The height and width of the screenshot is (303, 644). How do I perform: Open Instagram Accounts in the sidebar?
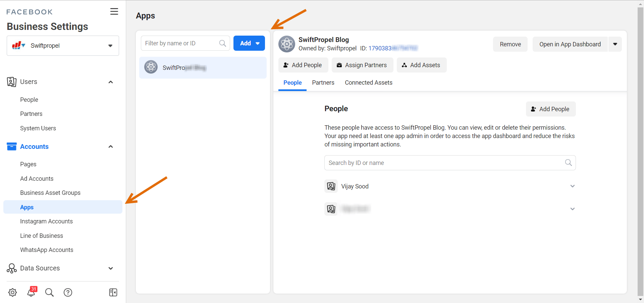[46, 221]
